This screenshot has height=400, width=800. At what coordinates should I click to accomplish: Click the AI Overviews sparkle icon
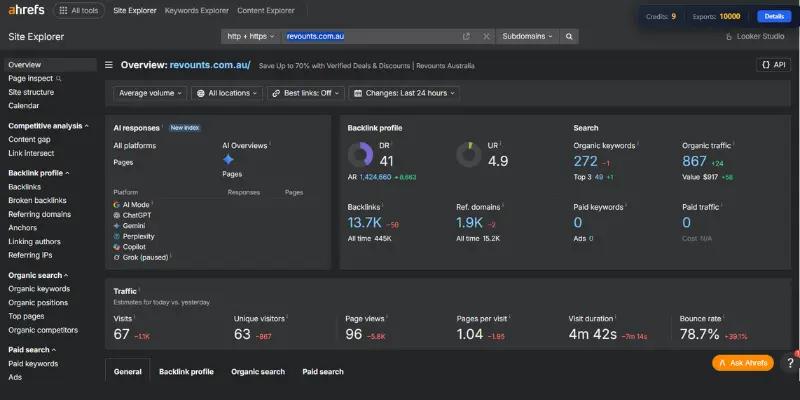coord(228,160)
